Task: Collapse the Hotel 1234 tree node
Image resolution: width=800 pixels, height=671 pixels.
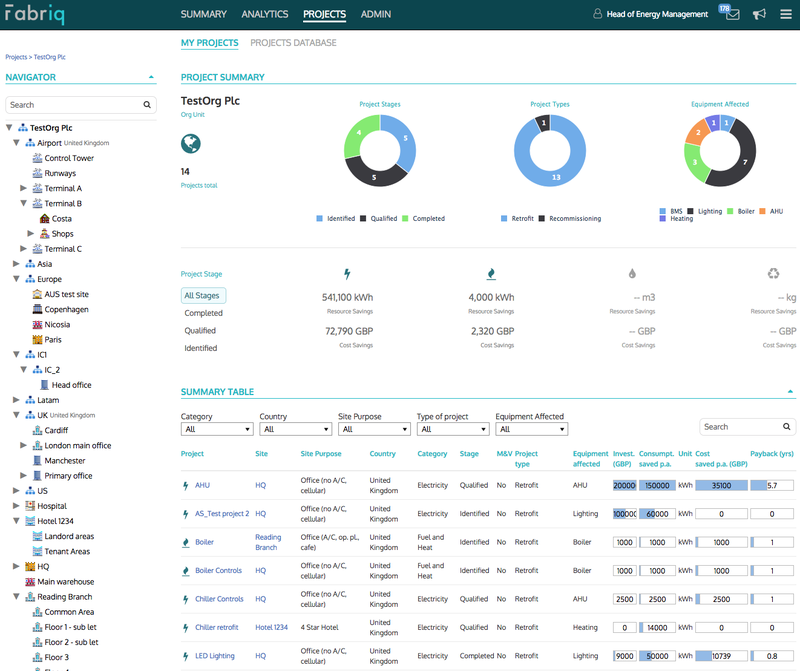Action: pos(16,521)
